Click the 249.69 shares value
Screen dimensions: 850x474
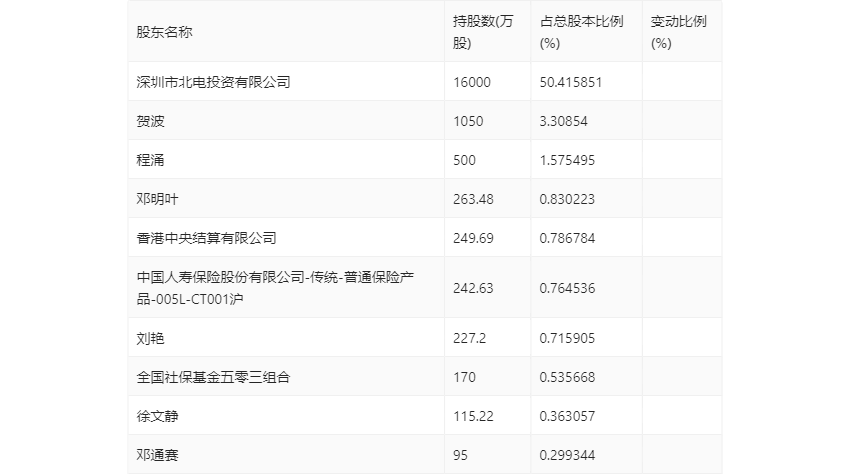[473, 238]
